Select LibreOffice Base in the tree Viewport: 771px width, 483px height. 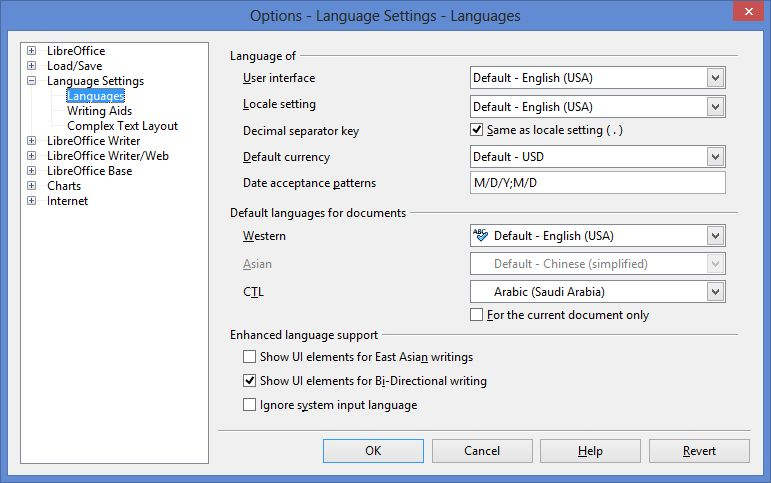[89, 171]
